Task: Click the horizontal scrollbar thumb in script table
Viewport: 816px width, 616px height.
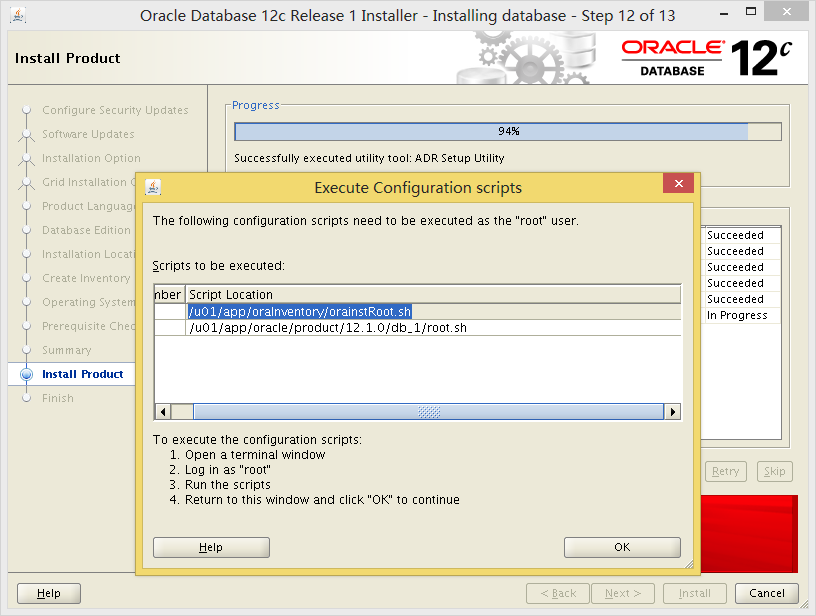Action: tap(428, 412)
